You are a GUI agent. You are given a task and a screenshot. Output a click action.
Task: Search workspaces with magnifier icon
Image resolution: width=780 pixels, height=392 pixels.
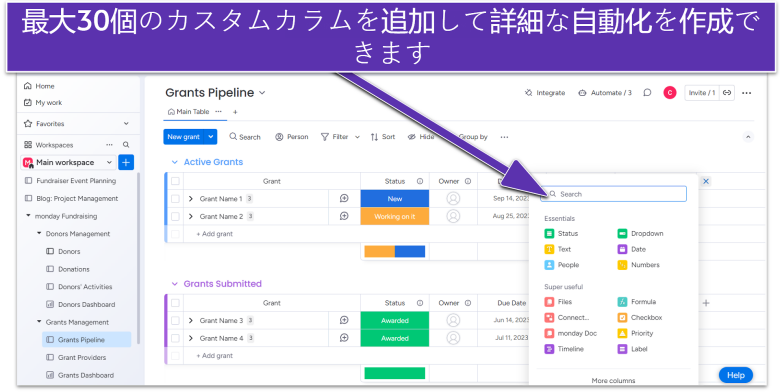pos(126,145)
